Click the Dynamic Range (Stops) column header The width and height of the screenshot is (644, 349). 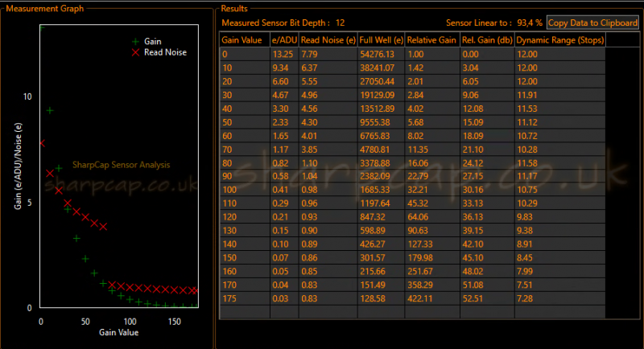[559, 40]
